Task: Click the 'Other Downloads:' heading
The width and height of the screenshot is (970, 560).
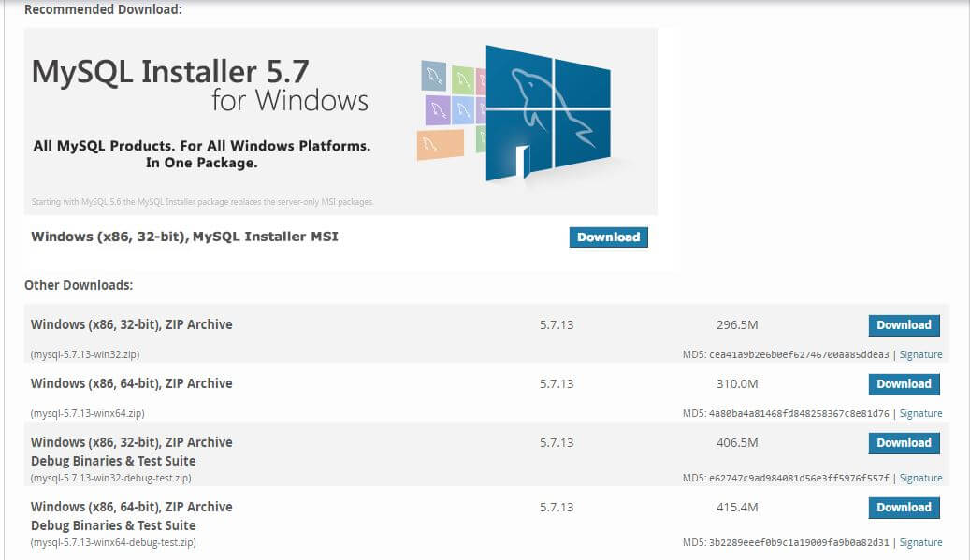Action: coord(79,285)
